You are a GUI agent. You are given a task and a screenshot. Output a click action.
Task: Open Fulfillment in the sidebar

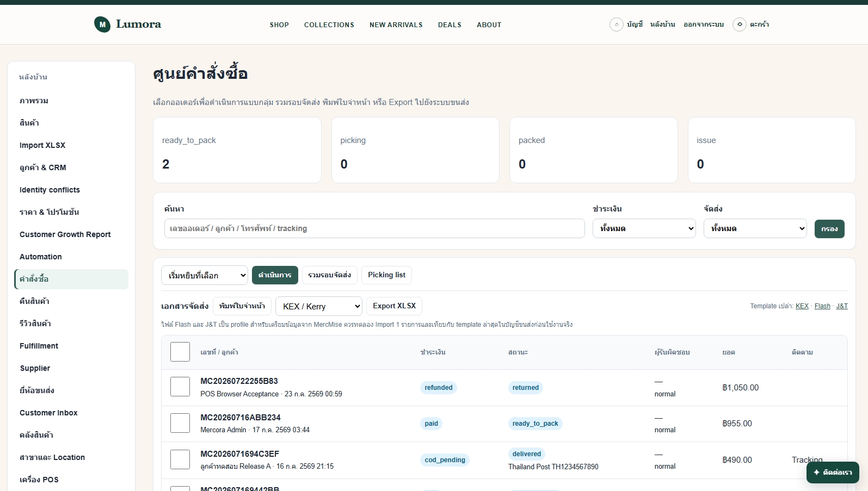pyautogui.click(x=71, y=346)
